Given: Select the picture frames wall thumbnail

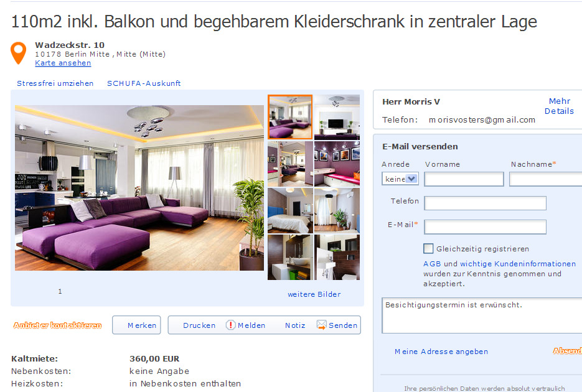Looking at the screenshot, I should [337, 164].
